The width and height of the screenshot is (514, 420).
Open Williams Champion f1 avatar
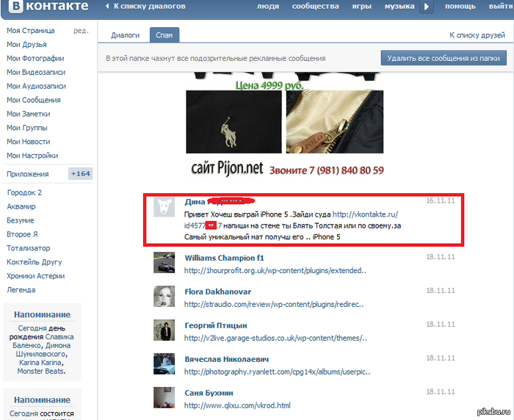(164, 262)
